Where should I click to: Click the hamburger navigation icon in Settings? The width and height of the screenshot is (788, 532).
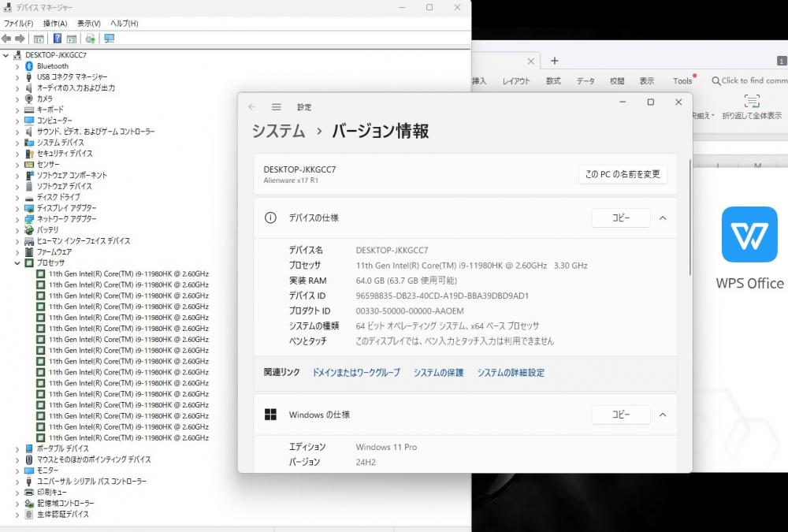(277, 107)
